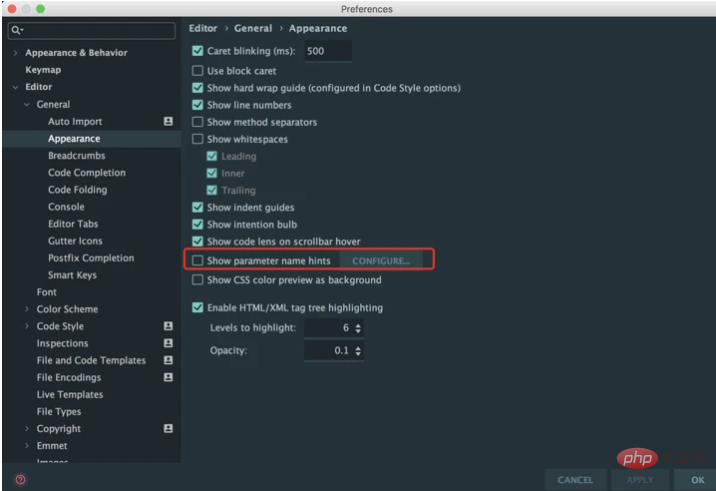Open the Keymap settings page

coord(43,70)
